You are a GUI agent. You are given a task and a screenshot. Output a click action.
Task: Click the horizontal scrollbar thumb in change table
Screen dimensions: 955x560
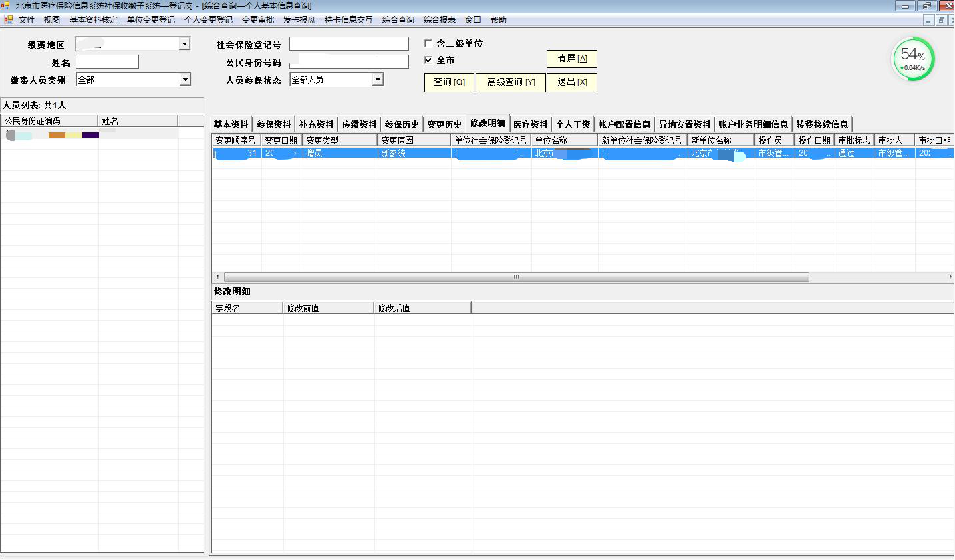click(516, 277)
